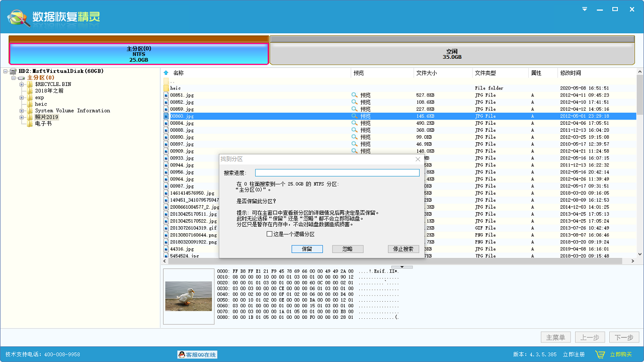
Task: Expand the 照片2019 folder node
Action: (22, 117)
